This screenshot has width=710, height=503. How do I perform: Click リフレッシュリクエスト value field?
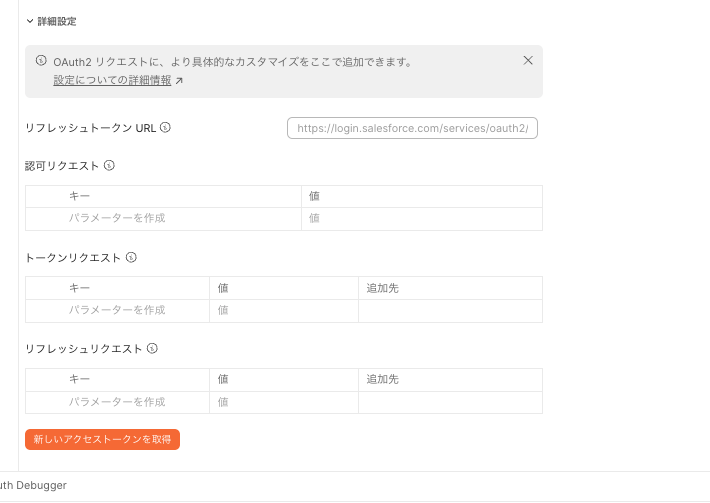coord(284,402)
